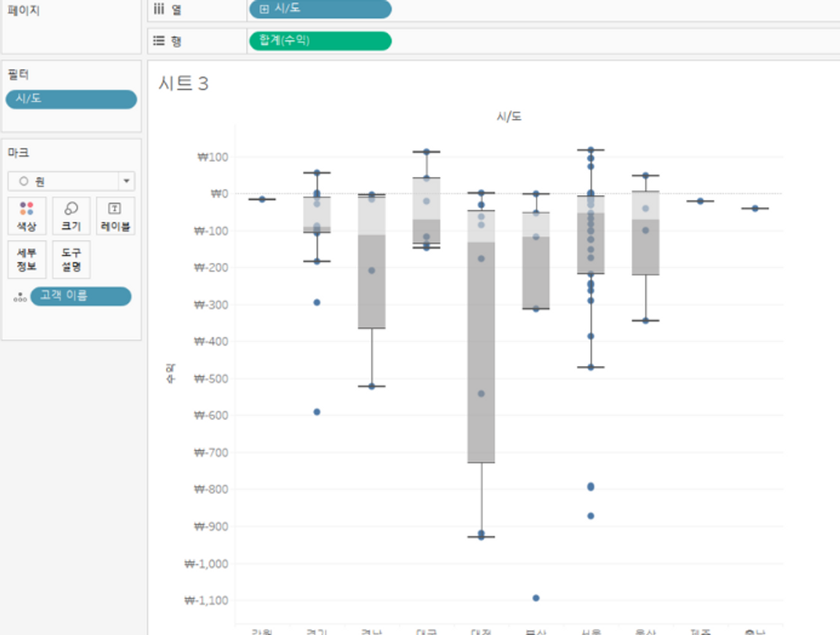Click the lowest outlier dot near ₩-1,100
Screen dimensions: 840x635
[536, 598]
